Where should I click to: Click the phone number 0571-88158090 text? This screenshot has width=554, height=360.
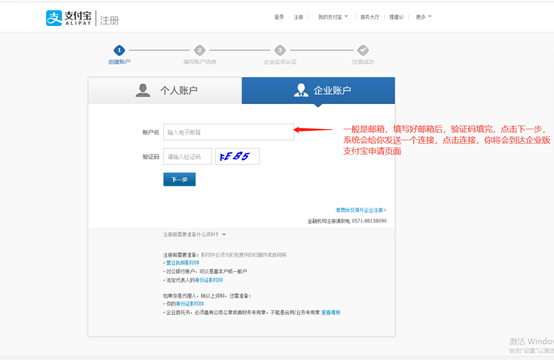tap(369, 221)
